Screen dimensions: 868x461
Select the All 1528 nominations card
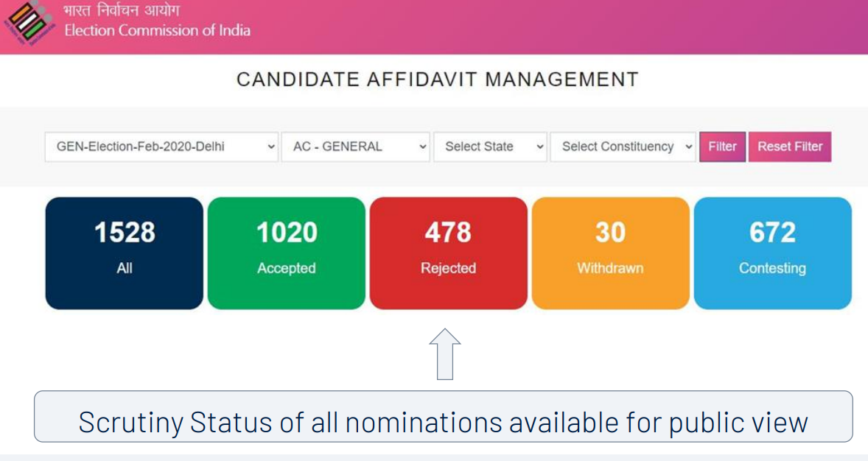point(124,253)
